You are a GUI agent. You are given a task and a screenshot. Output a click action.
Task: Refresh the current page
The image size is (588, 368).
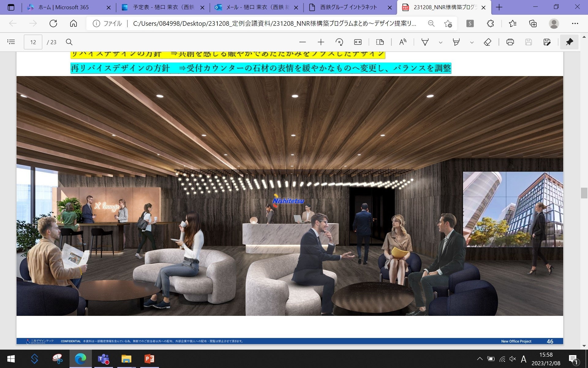pos(53,23)
